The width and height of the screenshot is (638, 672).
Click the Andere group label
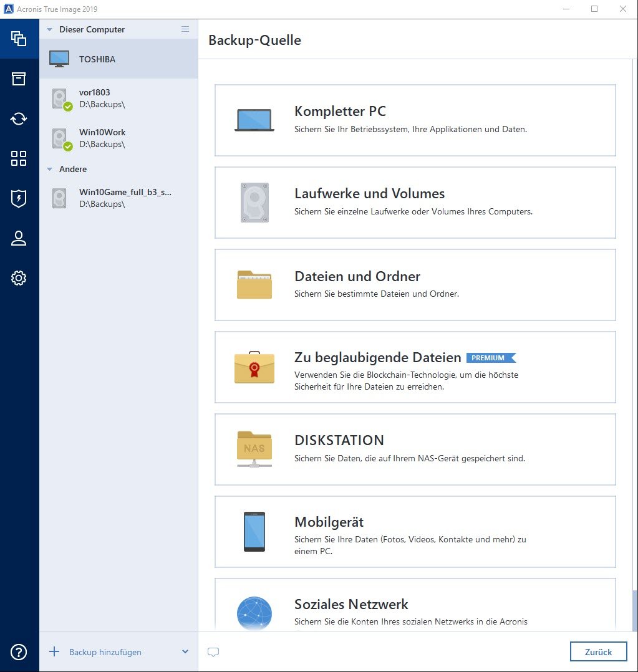coord(73,170)
